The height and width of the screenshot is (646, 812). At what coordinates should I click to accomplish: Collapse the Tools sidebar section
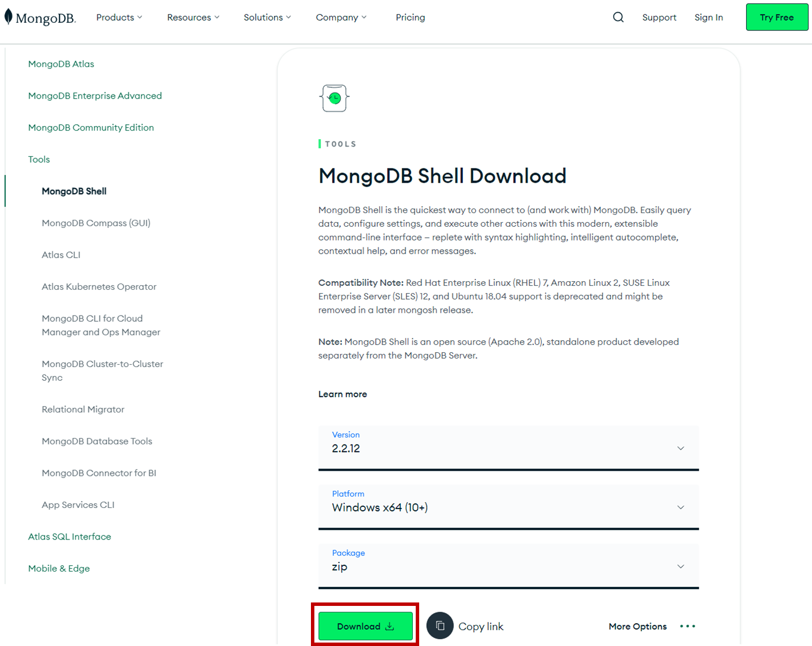[x=39, y=159]
